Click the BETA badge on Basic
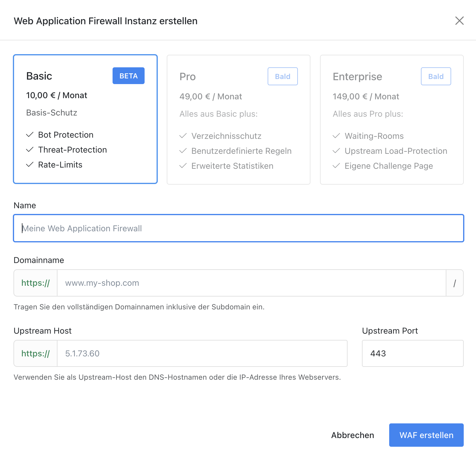The image size is (476, 459). pyautogui.click(x=128, y=76)
